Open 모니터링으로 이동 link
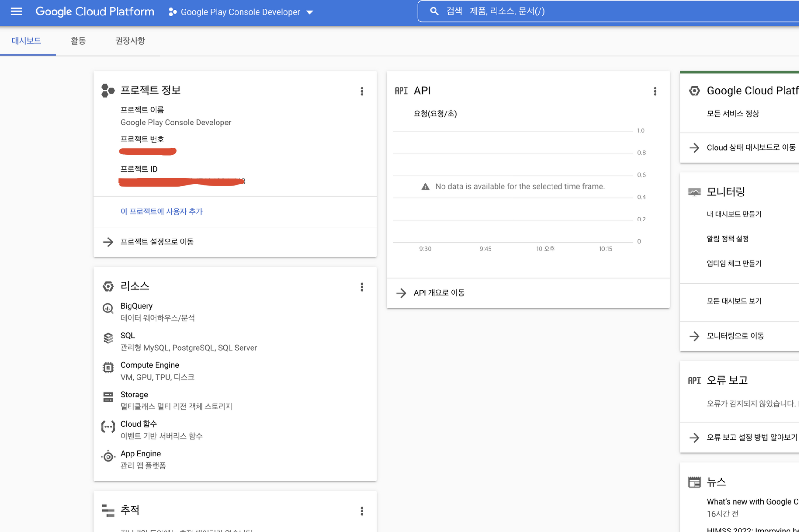799x532 pixels. pyautogui.click(x=735, y=336)
